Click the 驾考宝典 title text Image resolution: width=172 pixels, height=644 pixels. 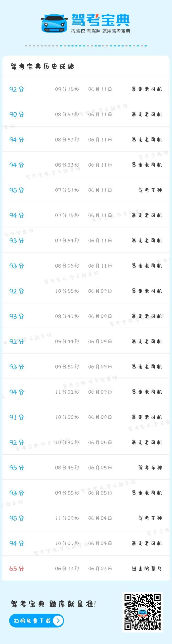coord(101,20)
